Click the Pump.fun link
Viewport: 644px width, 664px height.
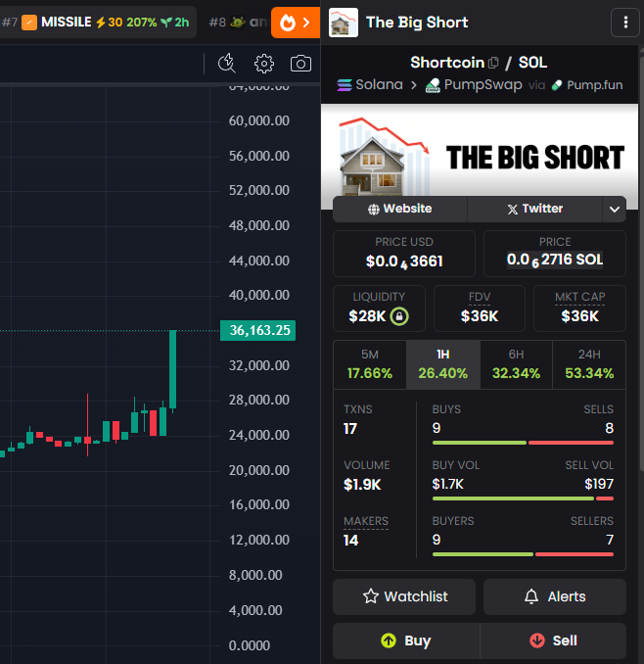click(587, 85)
